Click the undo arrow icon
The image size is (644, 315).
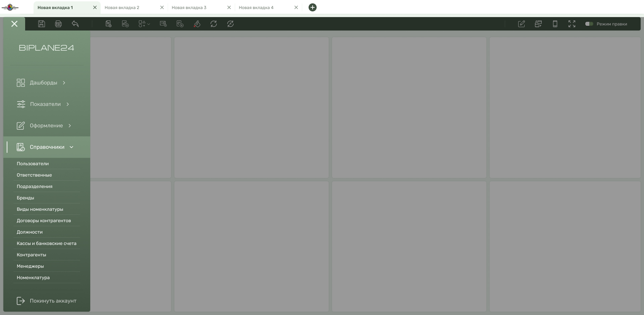click(x=75, y=24)
